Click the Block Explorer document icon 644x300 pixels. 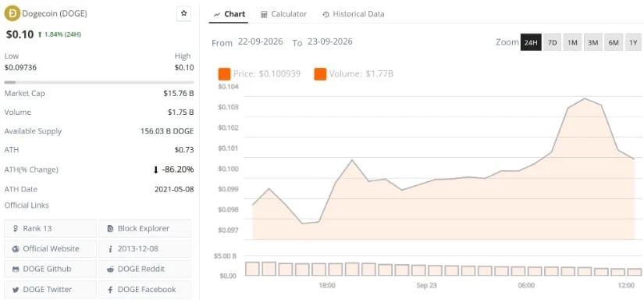click(x=110, y=228)
